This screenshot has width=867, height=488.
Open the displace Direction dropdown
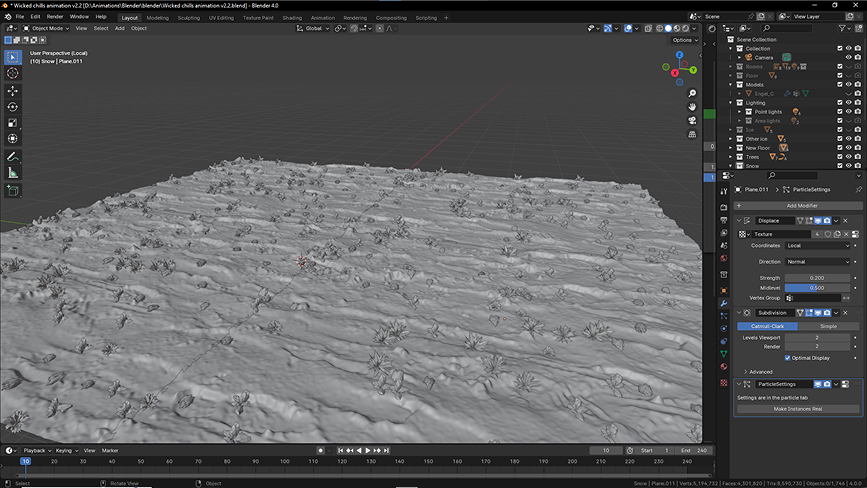pyautogui.click(x=817, y=261)
